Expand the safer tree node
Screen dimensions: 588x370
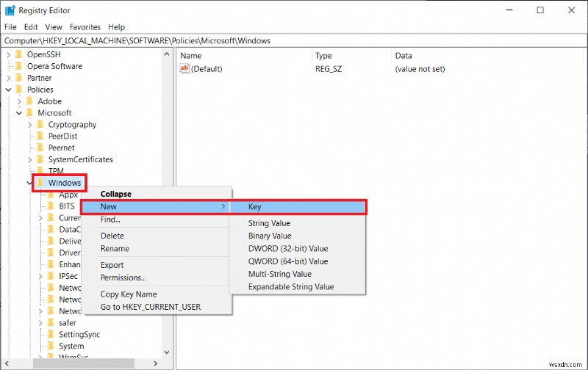(40, 323)
